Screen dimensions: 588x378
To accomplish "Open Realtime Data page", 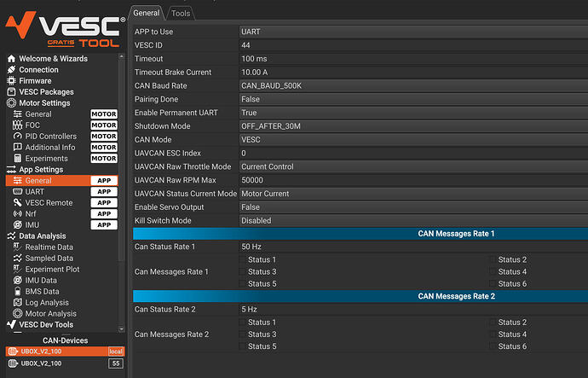I will (x=49, y=247).
